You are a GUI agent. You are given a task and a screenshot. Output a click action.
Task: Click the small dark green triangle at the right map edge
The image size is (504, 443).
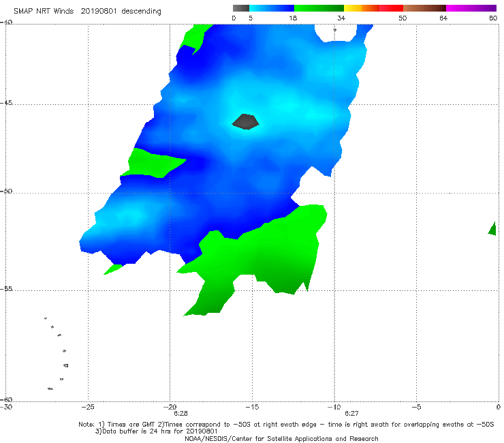tap(492, 228)
